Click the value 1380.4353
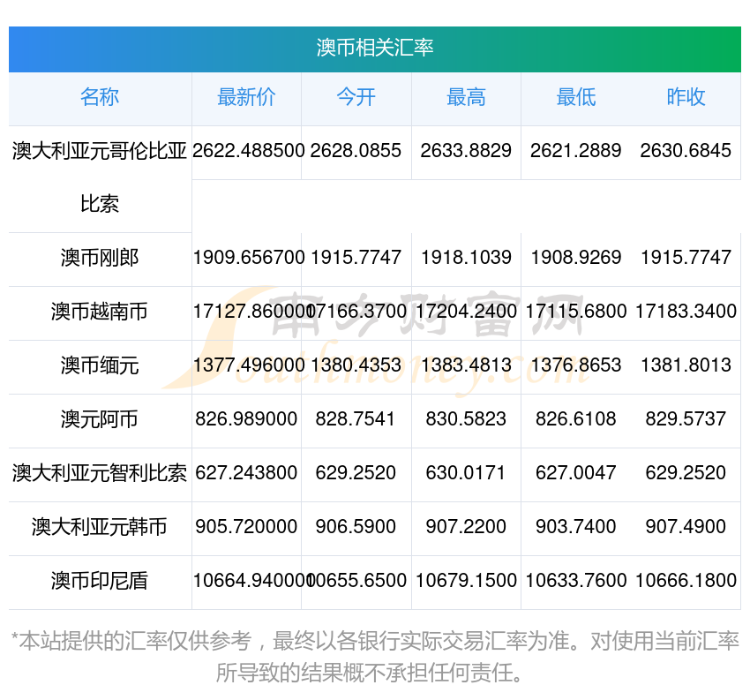The width and height of the screenshot is (750, 700). click(x=356, y=365)
